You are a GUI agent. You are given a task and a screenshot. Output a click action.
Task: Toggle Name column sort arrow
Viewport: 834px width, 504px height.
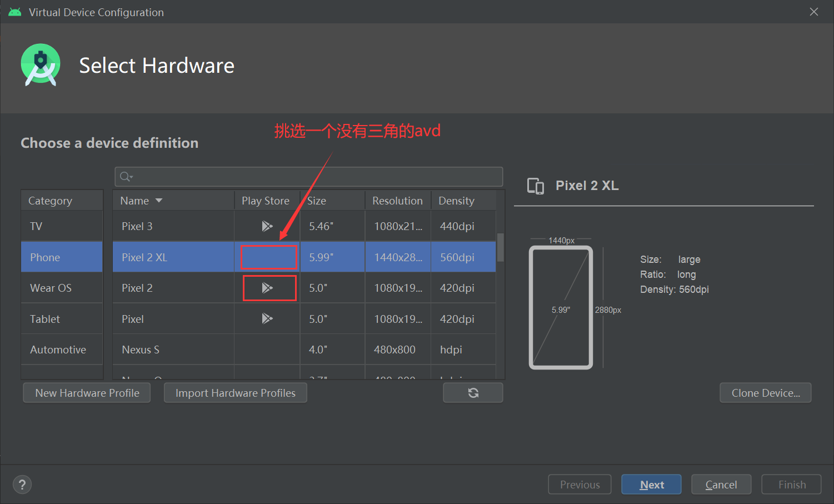click(x=159, y=201)
